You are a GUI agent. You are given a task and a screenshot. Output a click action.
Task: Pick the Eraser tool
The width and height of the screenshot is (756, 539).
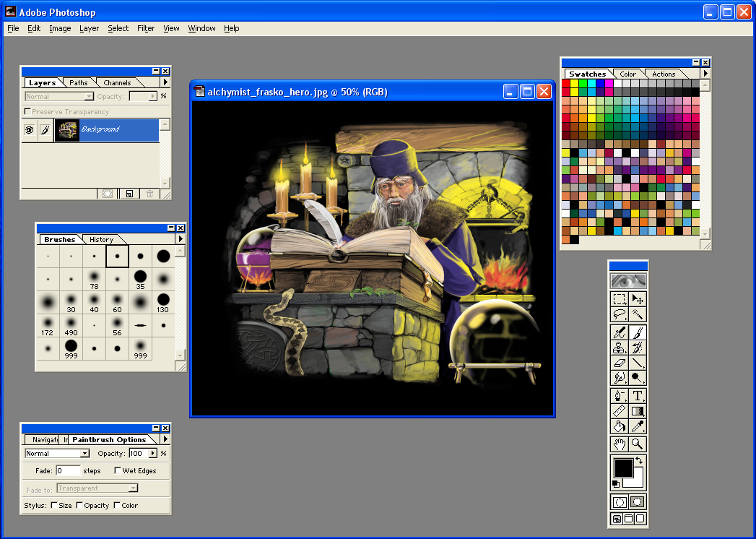pyautogui.click(x=620, y=363)
